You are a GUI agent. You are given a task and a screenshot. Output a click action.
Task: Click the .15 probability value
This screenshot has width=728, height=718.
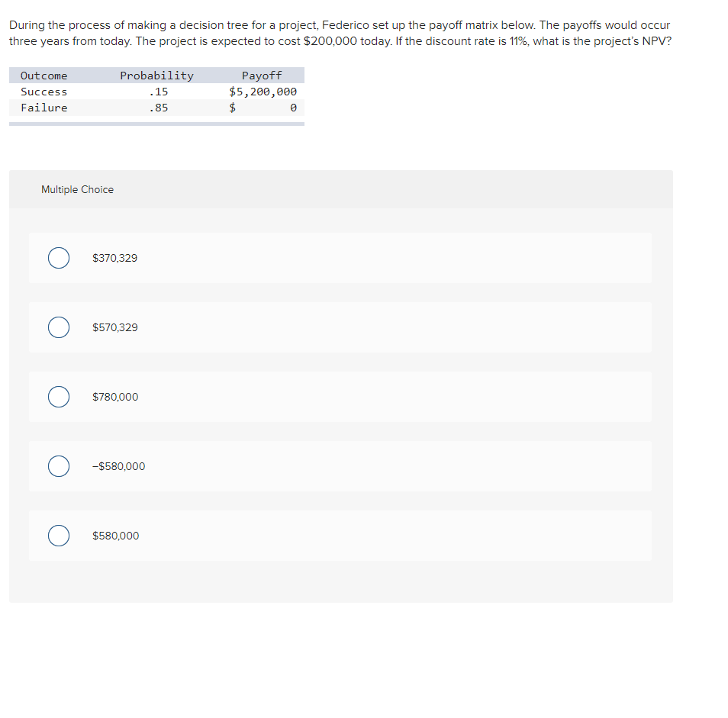[x=159, y=92]
